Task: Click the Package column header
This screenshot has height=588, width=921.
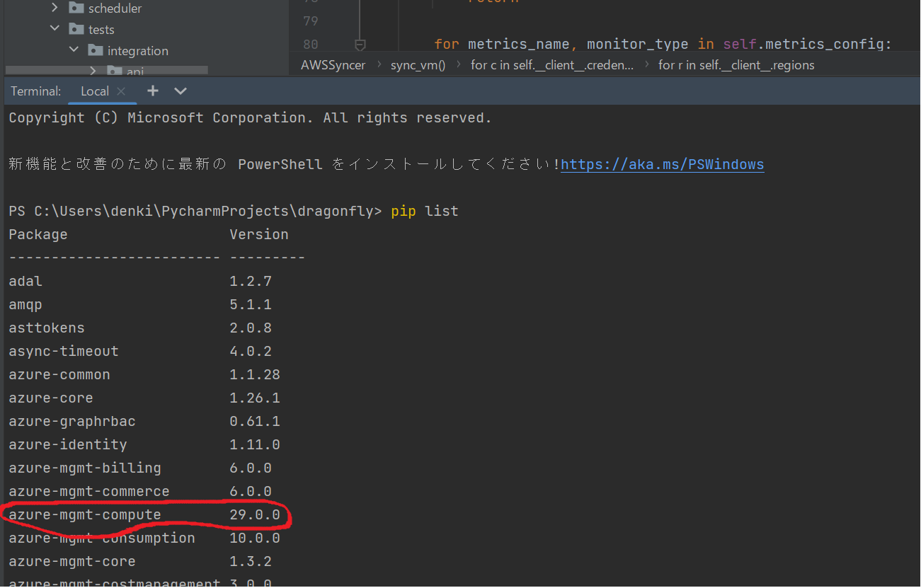Action: click(x=38, y=235)
